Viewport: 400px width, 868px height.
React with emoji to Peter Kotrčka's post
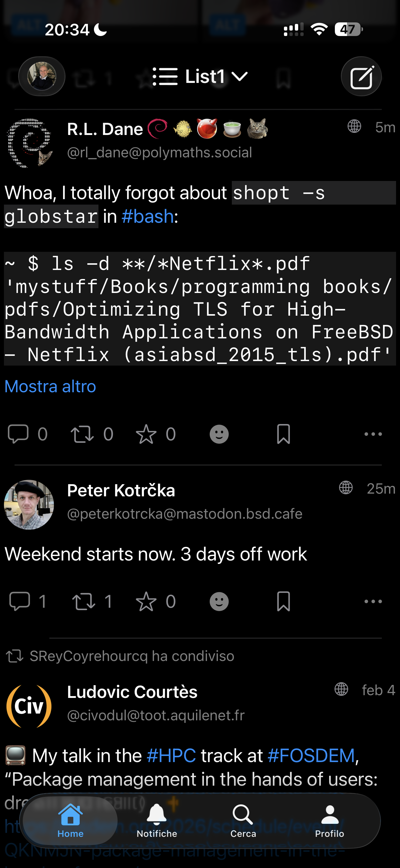pyautogui.click(x=219, y=601)
